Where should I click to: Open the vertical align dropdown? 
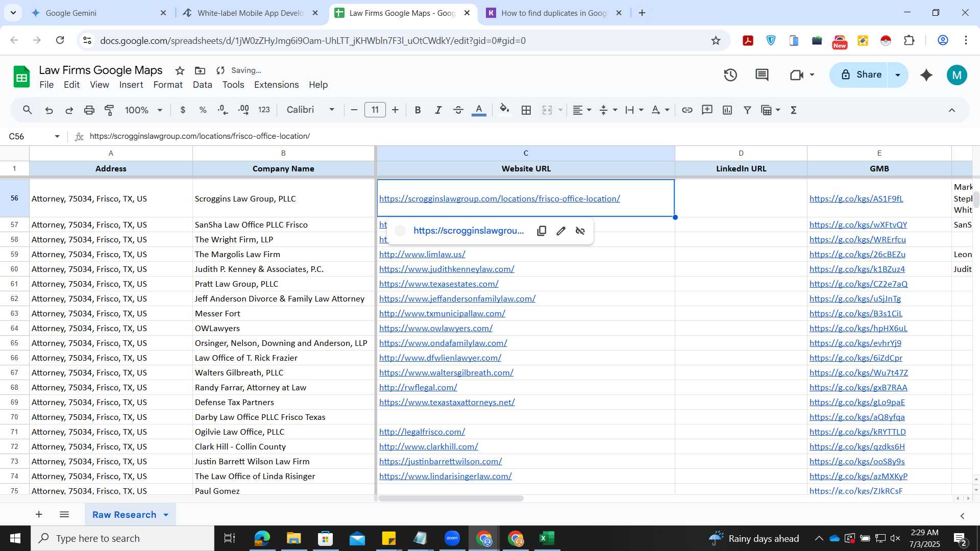click(608, 110)
